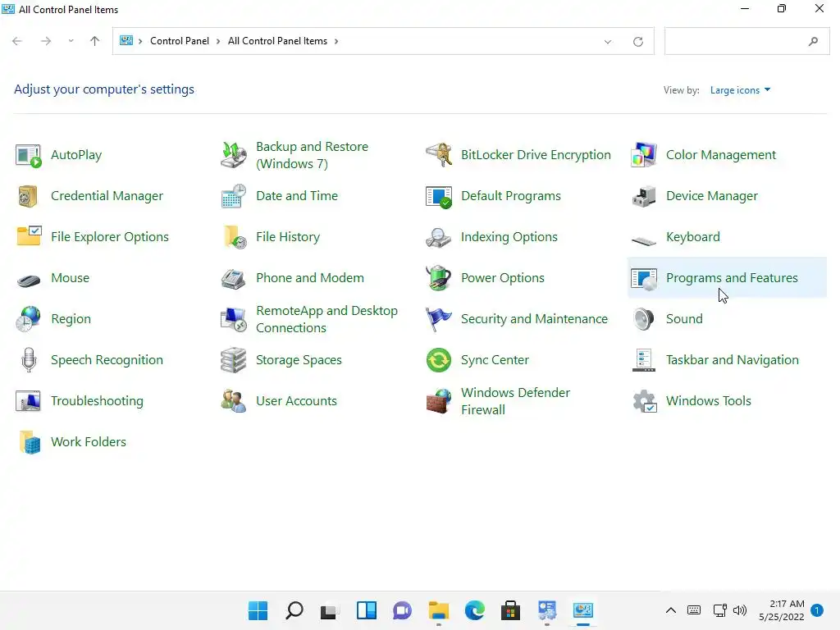Expand chevron after Control Panel breadcrumb
The height and width of the screenshot is (630, 840).
(218, 41)
